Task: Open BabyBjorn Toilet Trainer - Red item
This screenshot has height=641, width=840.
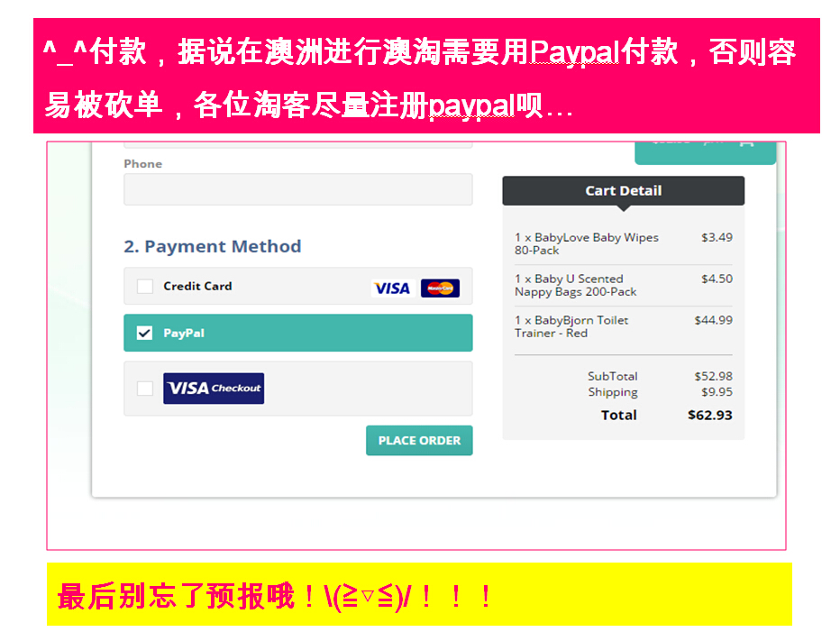Action: (x=571, y=326)
